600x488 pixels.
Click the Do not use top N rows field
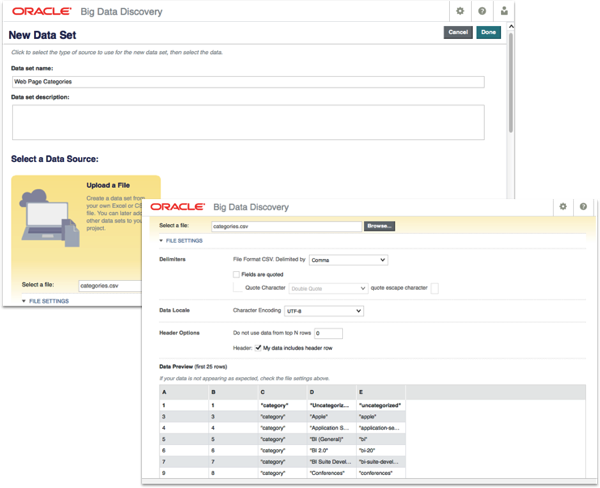(328, 333)
